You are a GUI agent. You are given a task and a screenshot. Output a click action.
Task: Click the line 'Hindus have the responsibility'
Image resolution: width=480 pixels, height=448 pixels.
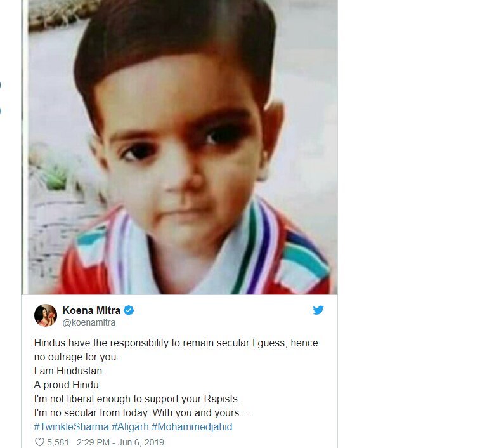176,343
